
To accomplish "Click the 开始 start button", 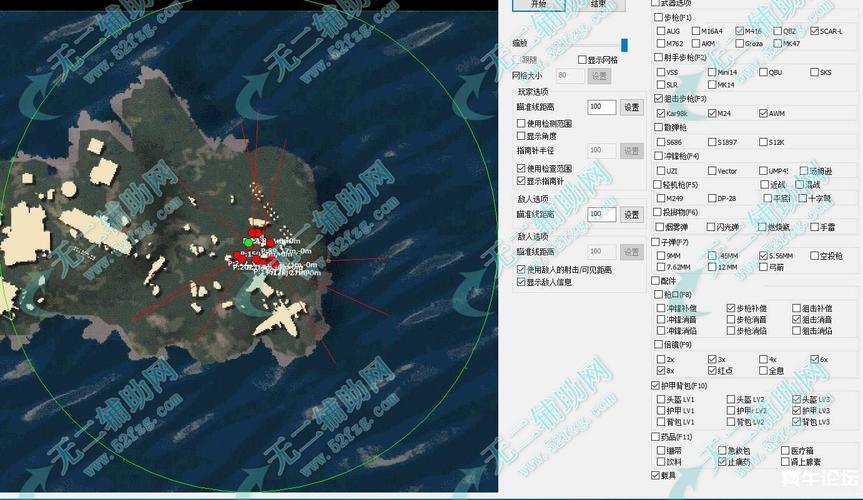I will tap(538, 4).
